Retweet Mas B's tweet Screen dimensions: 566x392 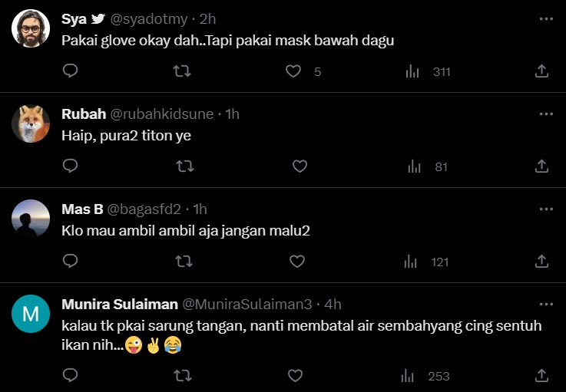184,262
